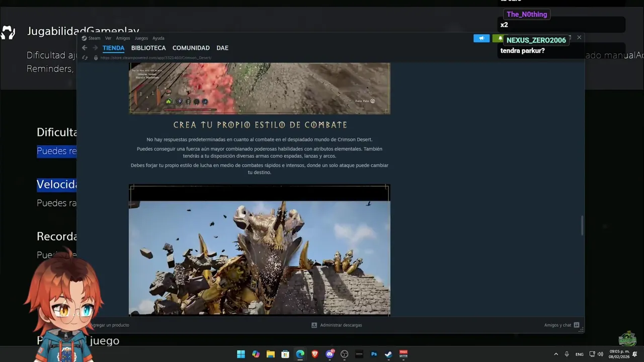Click chat username NEXUS_ZERO2006
This screenshot has width=644, height=362.
coord(536,40)
